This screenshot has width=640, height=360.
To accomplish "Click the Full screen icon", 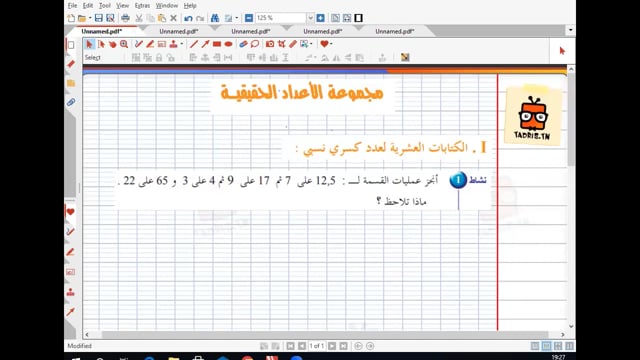I will 358,18.
